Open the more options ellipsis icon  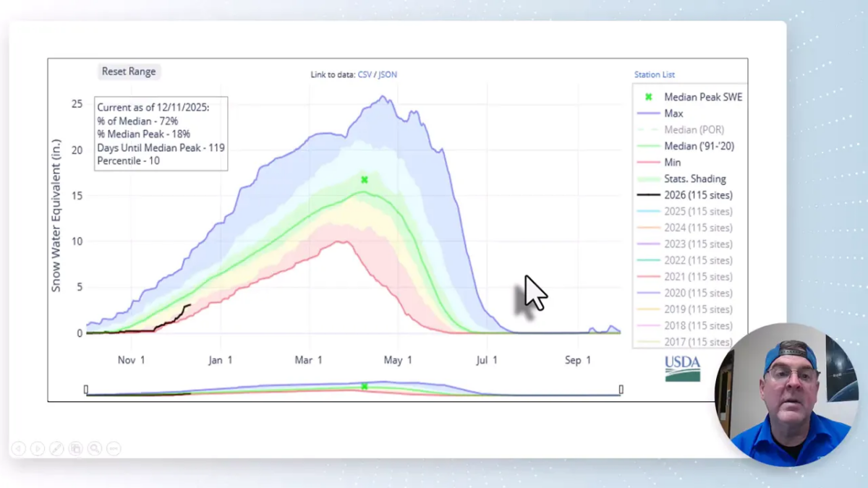point(114,449)
